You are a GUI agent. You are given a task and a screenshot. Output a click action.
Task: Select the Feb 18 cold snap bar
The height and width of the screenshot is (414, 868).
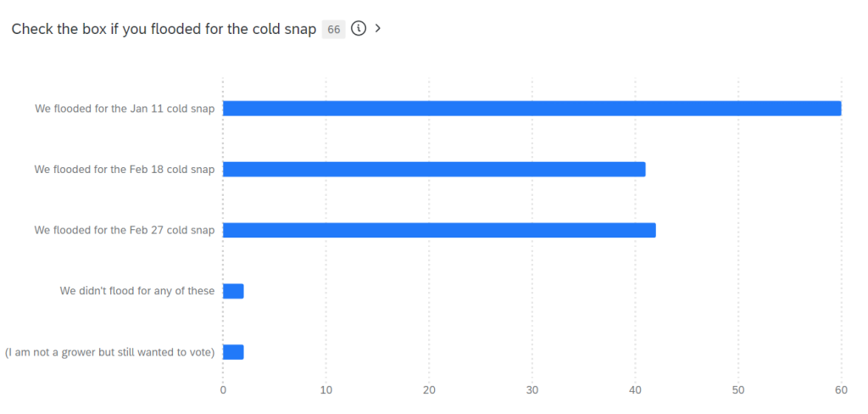[x=434, y=169]
